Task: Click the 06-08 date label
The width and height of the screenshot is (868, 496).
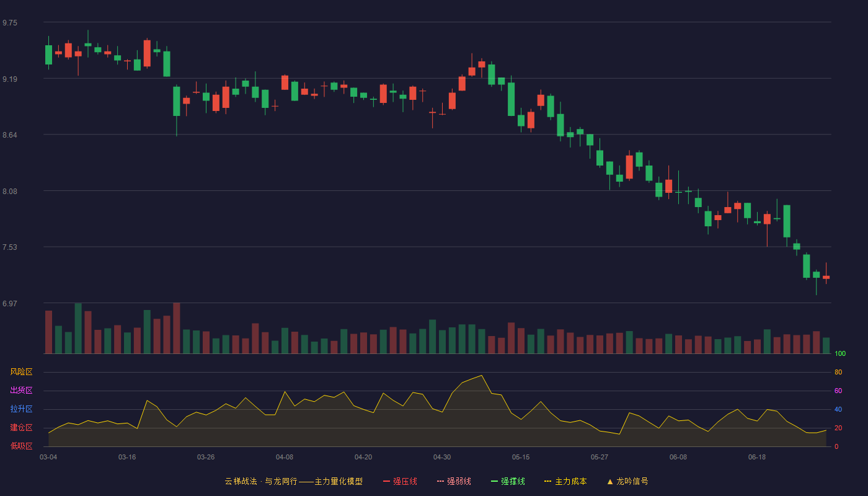Action: [x=678, y=457]
